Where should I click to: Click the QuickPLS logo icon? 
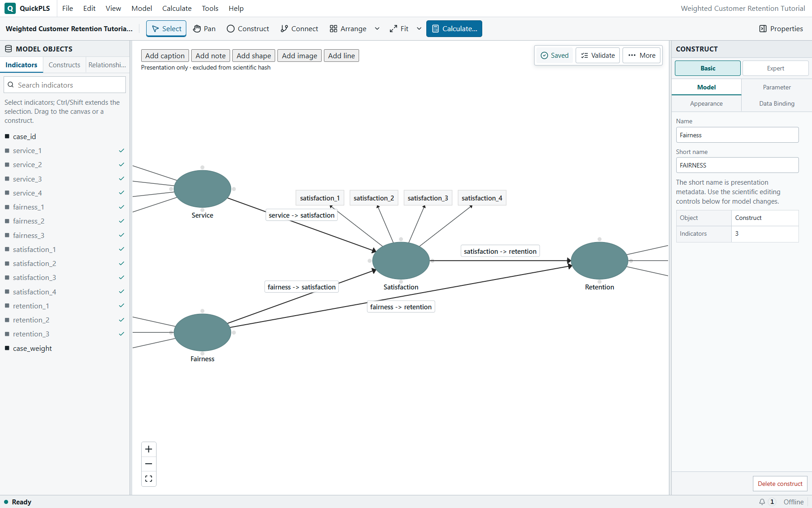click(x=10, y=8)
